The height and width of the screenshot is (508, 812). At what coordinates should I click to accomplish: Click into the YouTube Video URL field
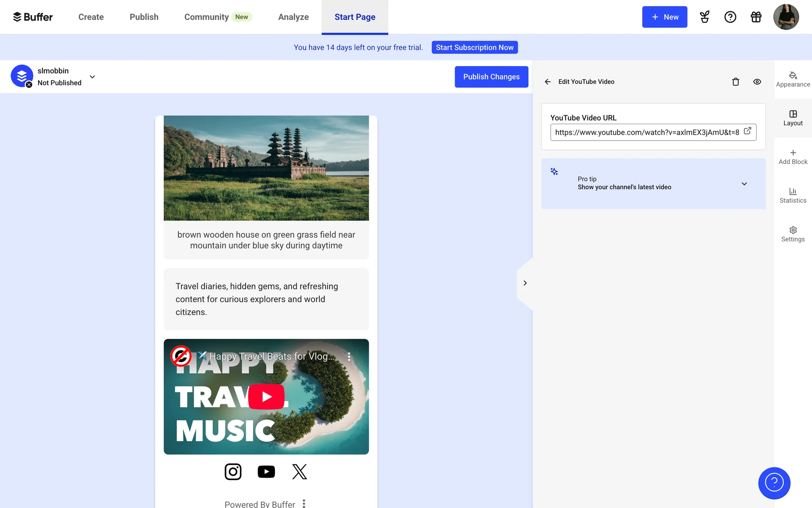(646, 133)
